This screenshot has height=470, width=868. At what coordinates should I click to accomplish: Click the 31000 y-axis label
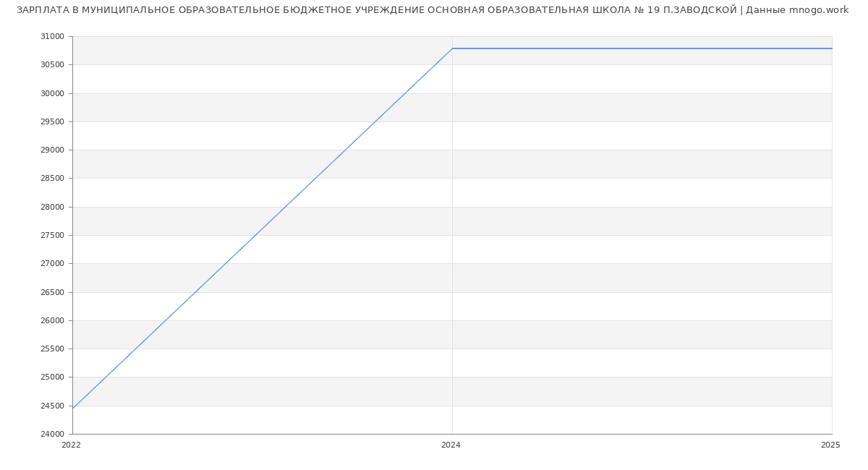point(52,37)
